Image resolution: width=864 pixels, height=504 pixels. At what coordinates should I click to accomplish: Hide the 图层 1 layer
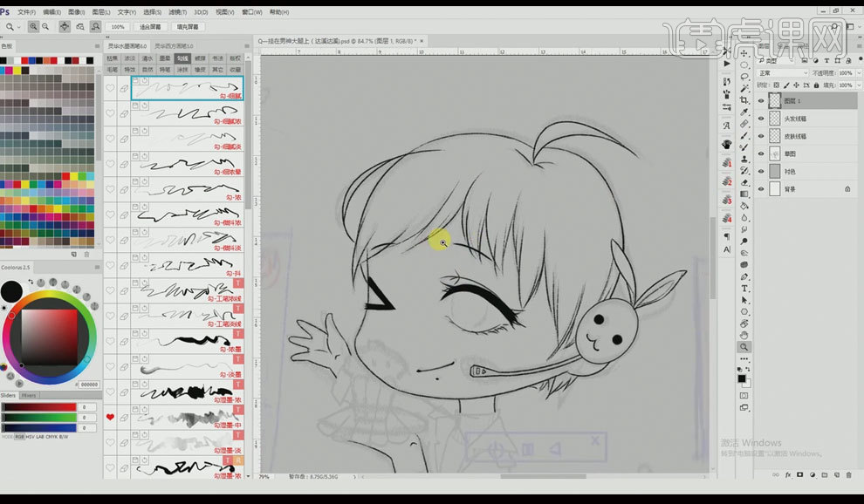point(761,101)
